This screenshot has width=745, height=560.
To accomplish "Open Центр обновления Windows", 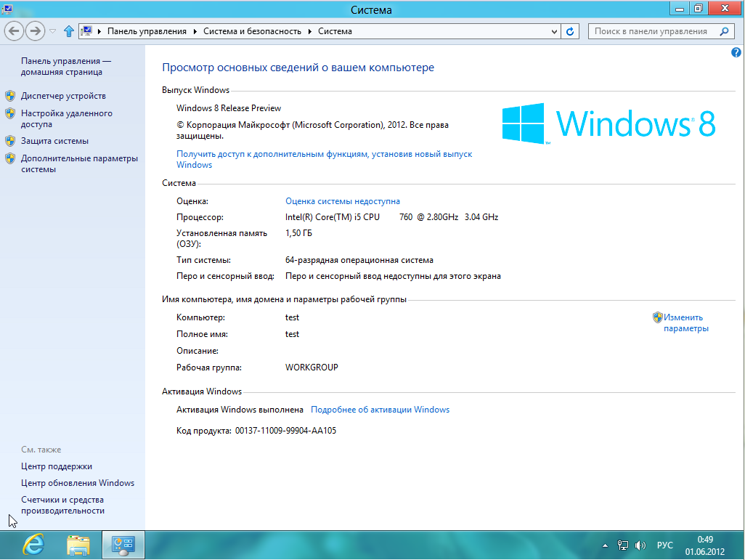I will 78,483.
